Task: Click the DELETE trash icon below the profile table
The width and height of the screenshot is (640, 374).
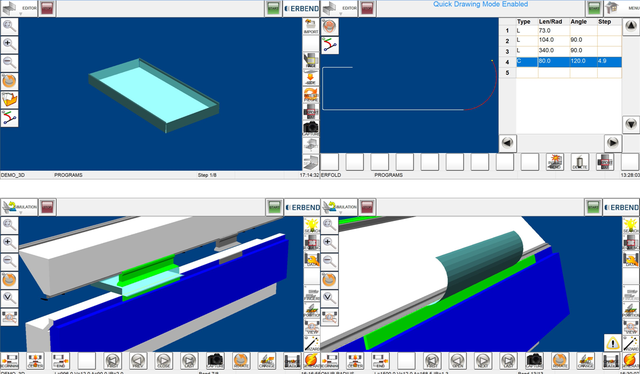Action: [x=580, y=162]
